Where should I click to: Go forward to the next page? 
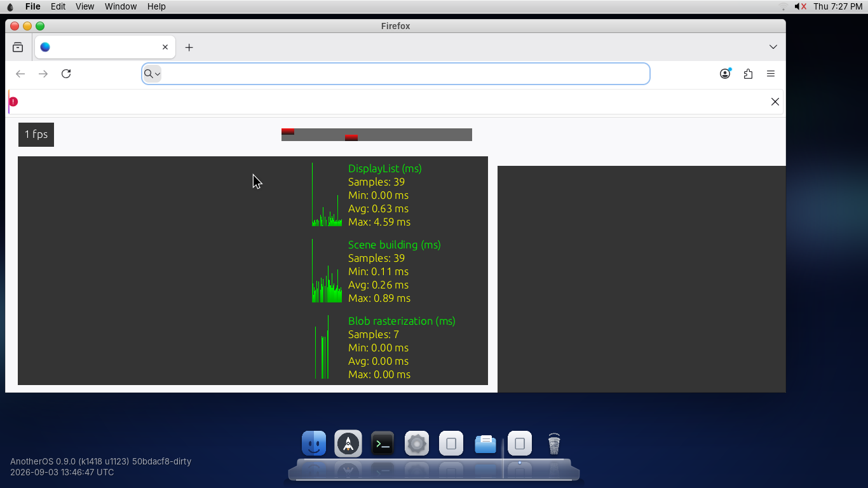coord(43,74)
